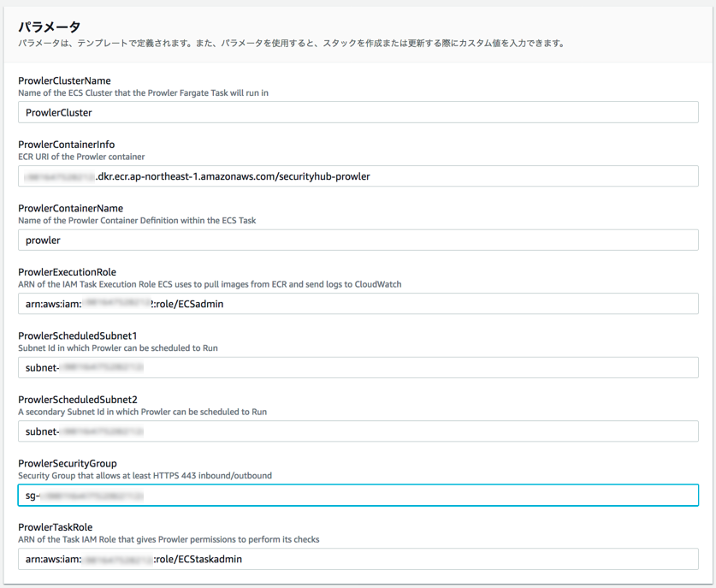Click the ProwlerScheduledSubnet2 label

pos(78,400)
